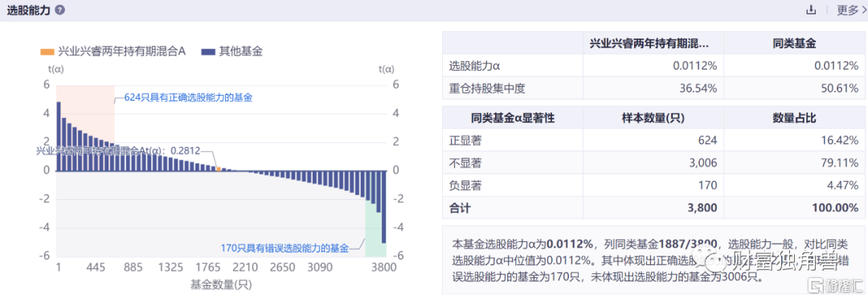Click the legend label 其他基金
The height and width of the screenshot is (299, 868).
coord(240,51)
